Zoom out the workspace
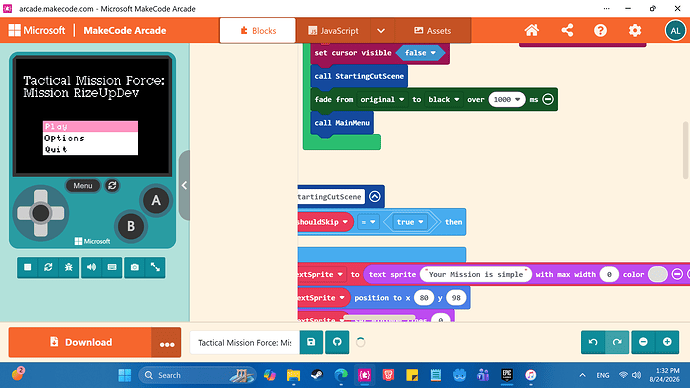Image resolution: width=690 pixels, height=388 pixels. (643, 342)
